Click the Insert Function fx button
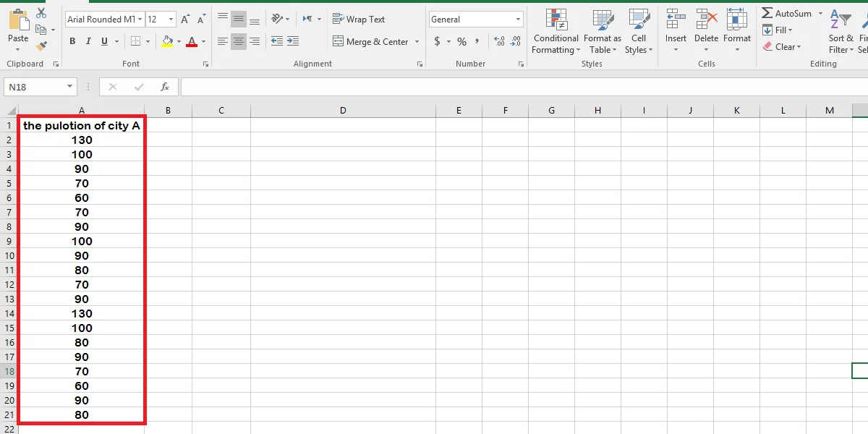Viewport: 868px width, 434px height. coord(165,87)
